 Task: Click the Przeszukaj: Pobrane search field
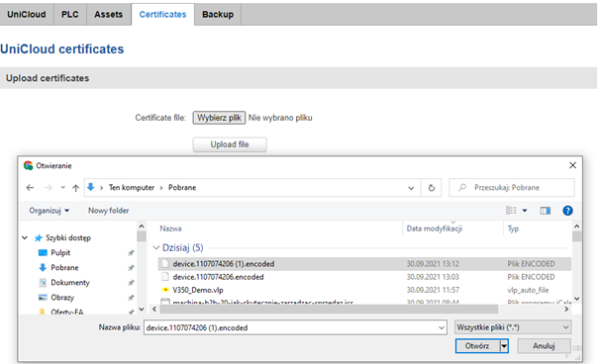[512, 188]
